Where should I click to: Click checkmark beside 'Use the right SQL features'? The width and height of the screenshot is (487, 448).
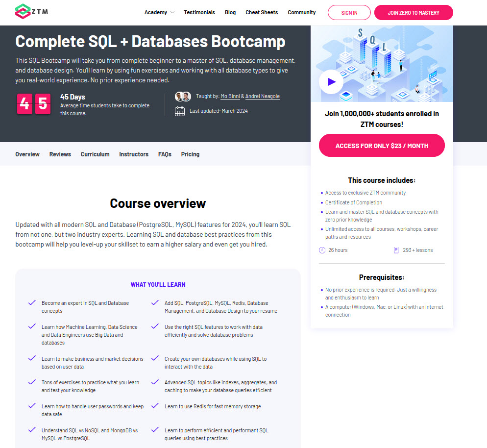(155, 326)
